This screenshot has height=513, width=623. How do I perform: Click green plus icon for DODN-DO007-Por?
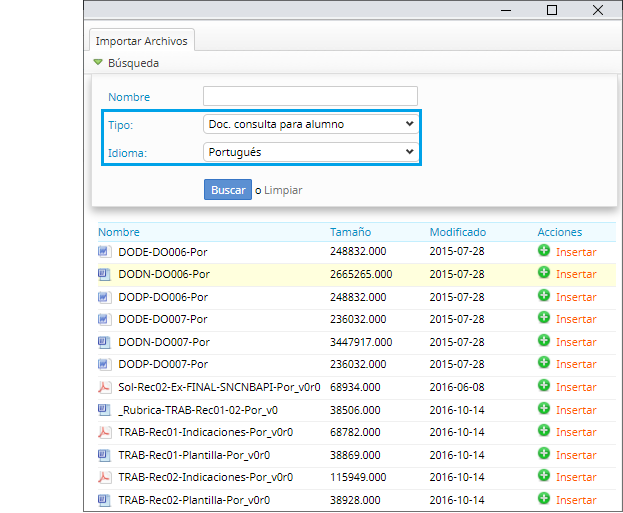[544, 341]
